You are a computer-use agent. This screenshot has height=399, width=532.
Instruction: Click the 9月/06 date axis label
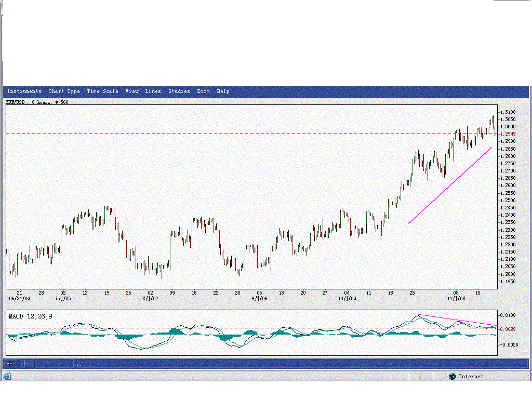[x=259, y=299]
